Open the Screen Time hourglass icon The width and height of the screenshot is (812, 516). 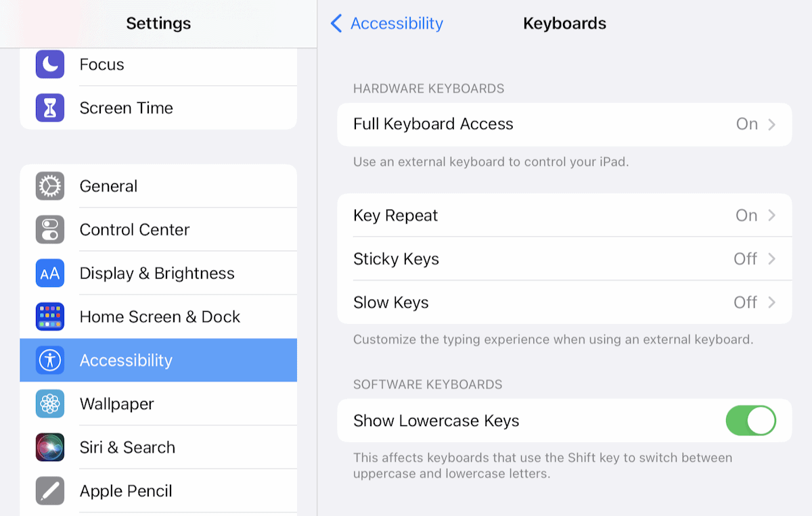[50, 108]
